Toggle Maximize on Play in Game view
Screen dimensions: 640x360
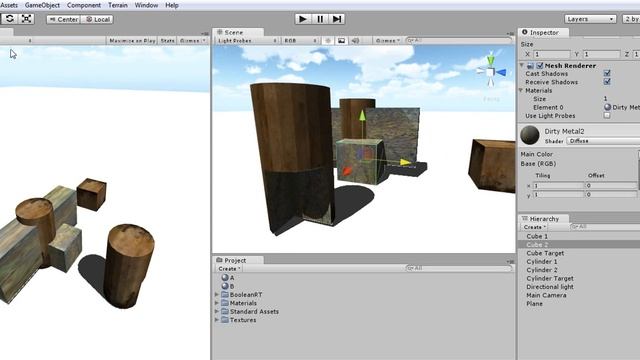pos(132,40)
